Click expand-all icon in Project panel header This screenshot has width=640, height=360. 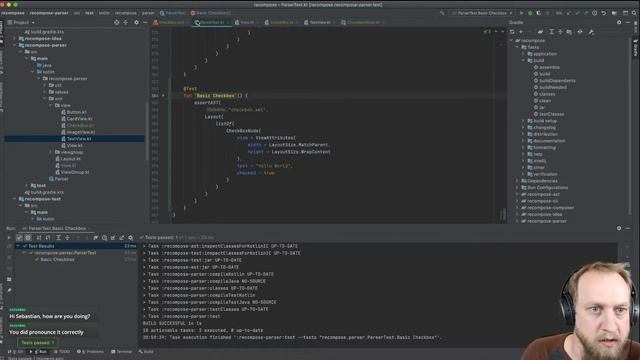point(126,22)
